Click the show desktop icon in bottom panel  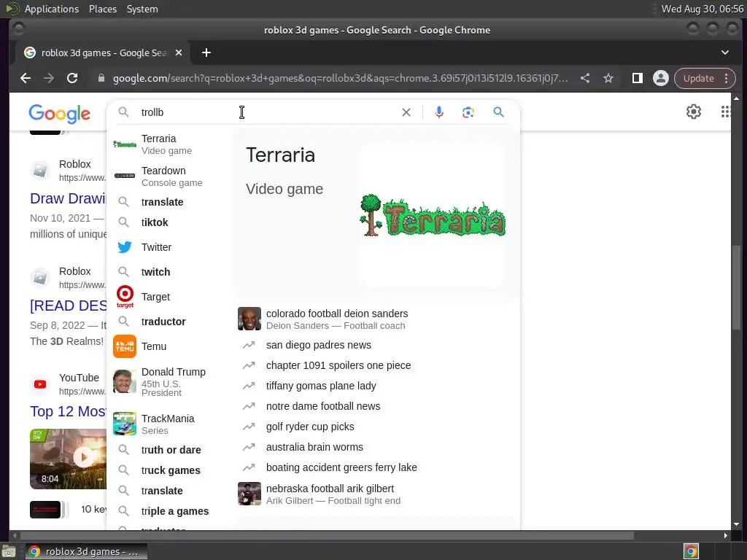(x=9, y=551)
